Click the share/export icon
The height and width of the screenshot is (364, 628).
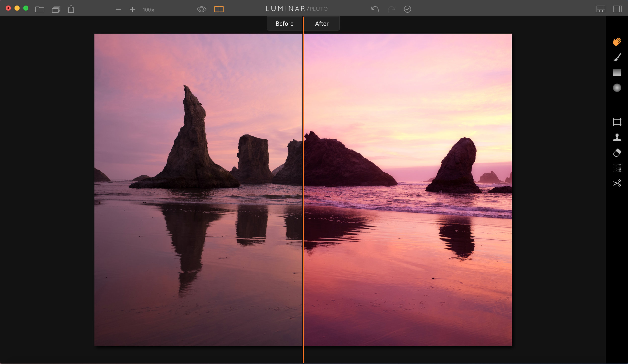pos(71,9)
